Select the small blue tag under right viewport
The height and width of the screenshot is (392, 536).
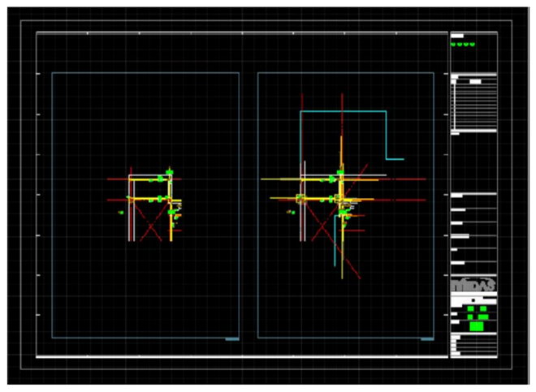(427, 339)
